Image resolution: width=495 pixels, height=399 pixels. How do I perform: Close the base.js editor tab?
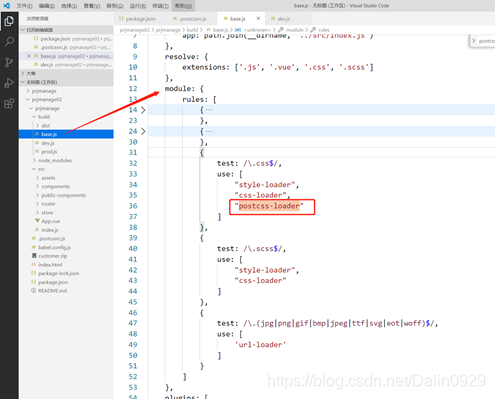pyautogui.click(x=258, y=18)
